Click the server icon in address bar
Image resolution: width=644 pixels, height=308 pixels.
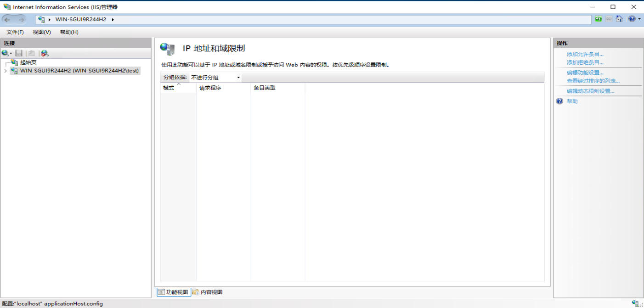coord(41,19)
